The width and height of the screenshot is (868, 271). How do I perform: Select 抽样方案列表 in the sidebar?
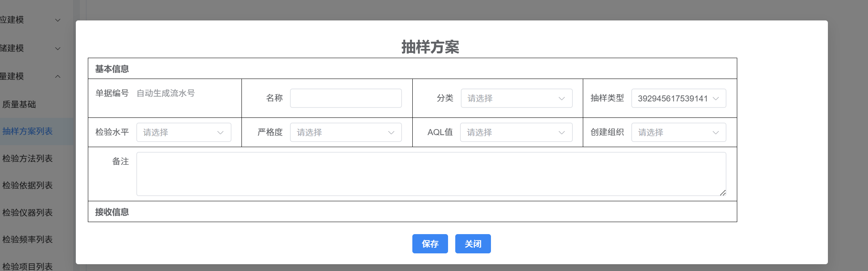27,131
